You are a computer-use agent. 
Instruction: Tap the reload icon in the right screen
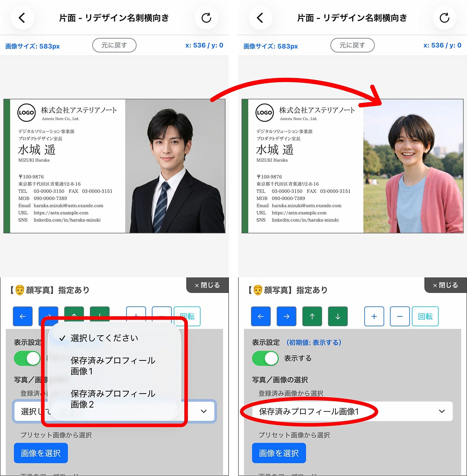pyautogui.click(x=445, y=17)
